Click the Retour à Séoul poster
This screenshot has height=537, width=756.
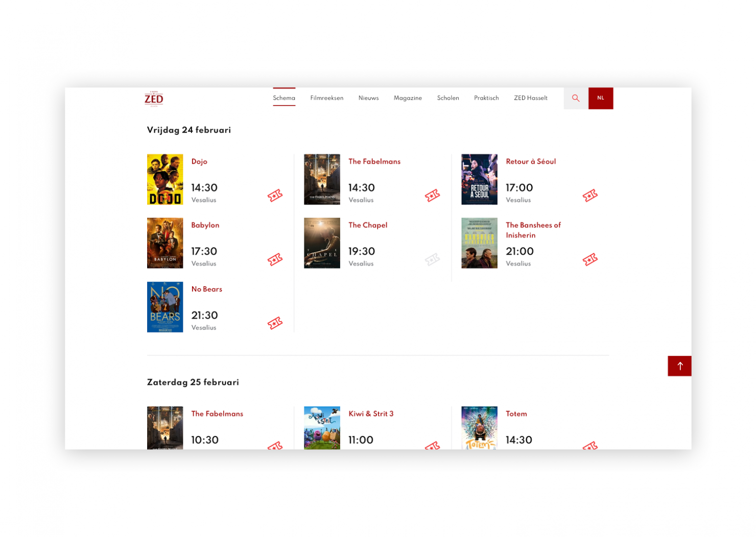tap(479, 179)
